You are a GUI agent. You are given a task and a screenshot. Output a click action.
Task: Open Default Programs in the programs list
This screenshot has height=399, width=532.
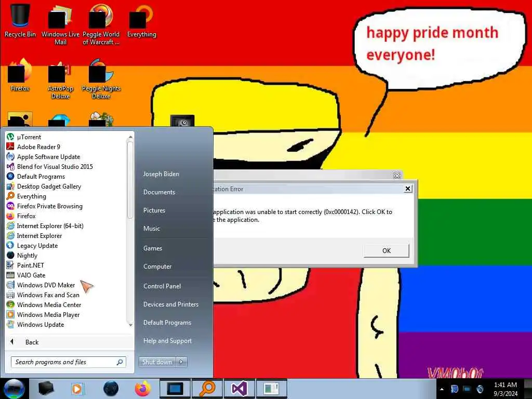click(66, 177)
